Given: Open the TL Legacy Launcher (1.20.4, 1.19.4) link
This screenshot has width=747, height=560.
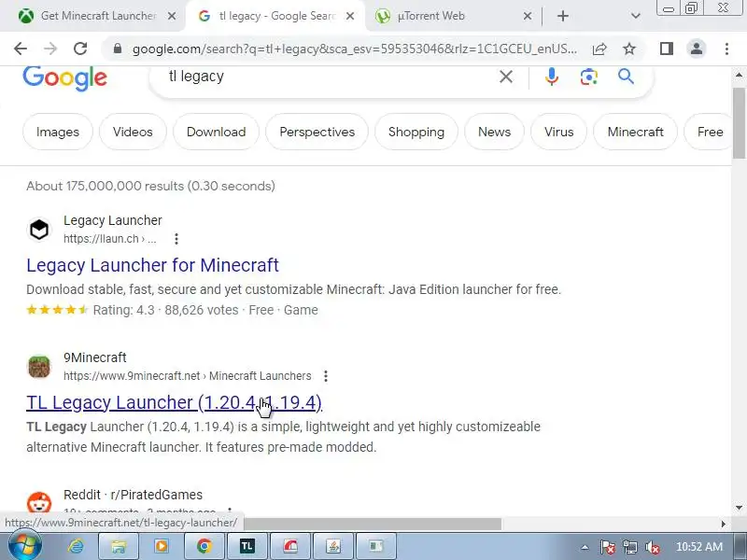Looking at the screenshot, I should click(174, 403).
